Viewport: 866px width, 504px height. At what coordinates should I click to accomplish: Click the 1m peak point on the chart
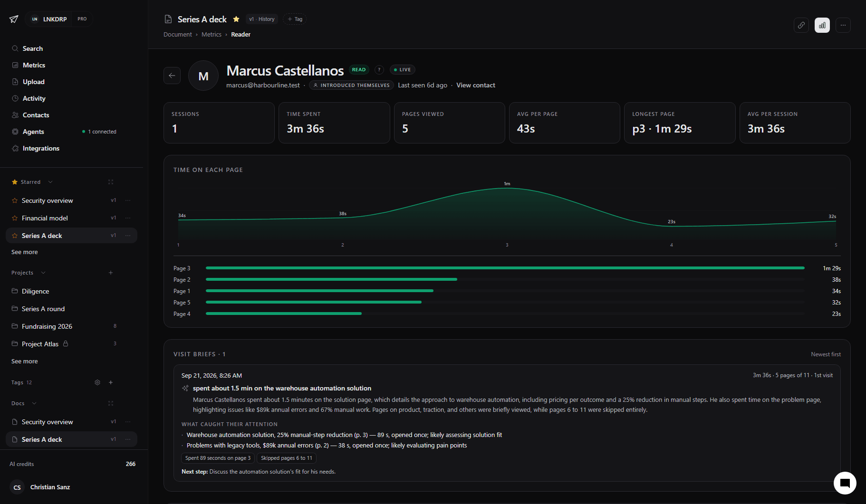click(507, 188)
